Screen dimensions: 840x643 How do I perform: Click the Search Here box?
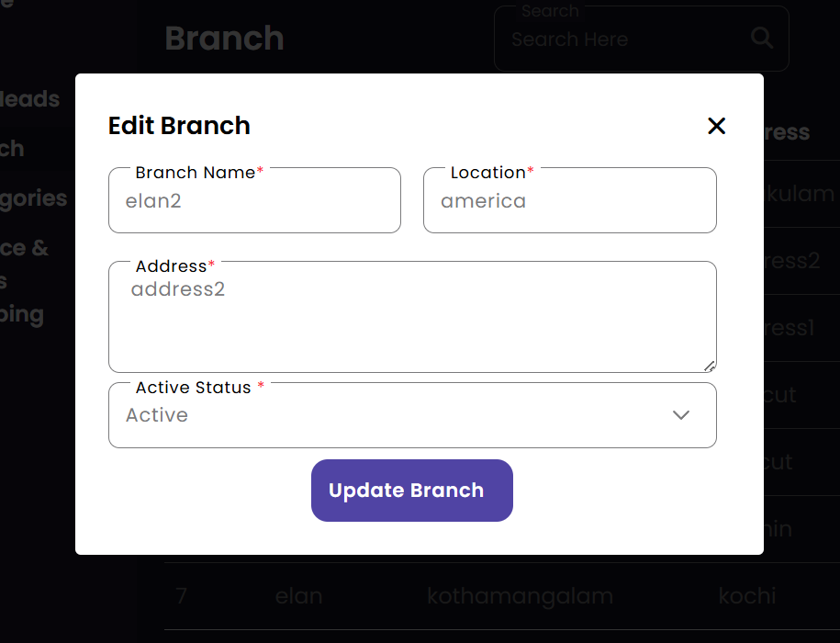[x=624, y=39]
